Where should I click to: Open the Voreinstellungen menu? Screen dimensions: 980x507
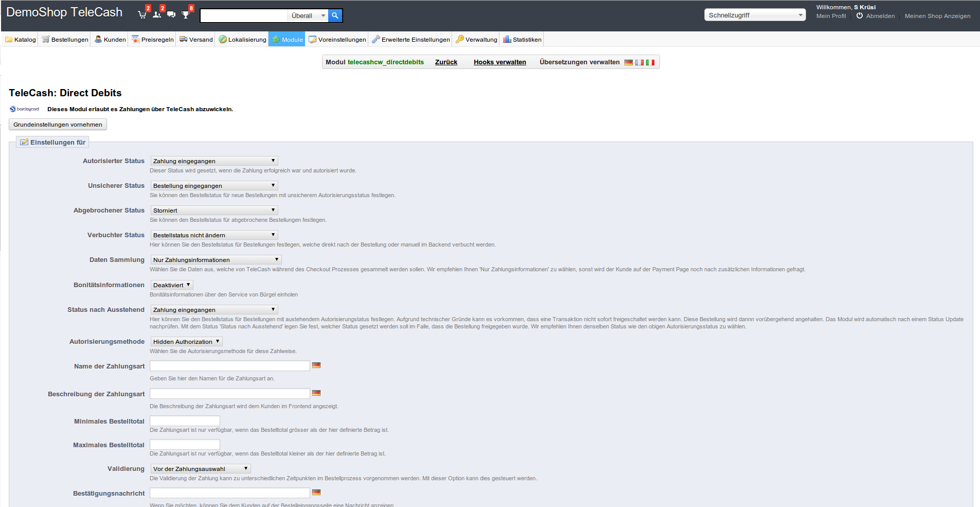pos(337,40)
